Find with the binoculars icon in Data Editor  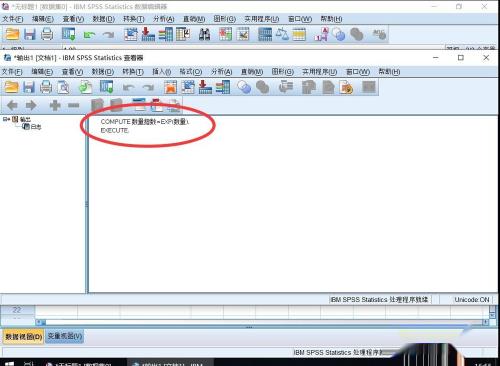[204, 34]
